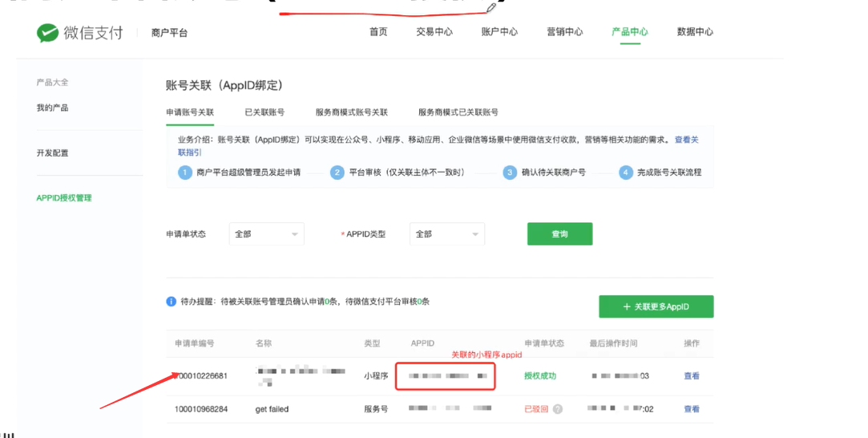Click step 3 确认待关联商户号 text

(554, 172)
